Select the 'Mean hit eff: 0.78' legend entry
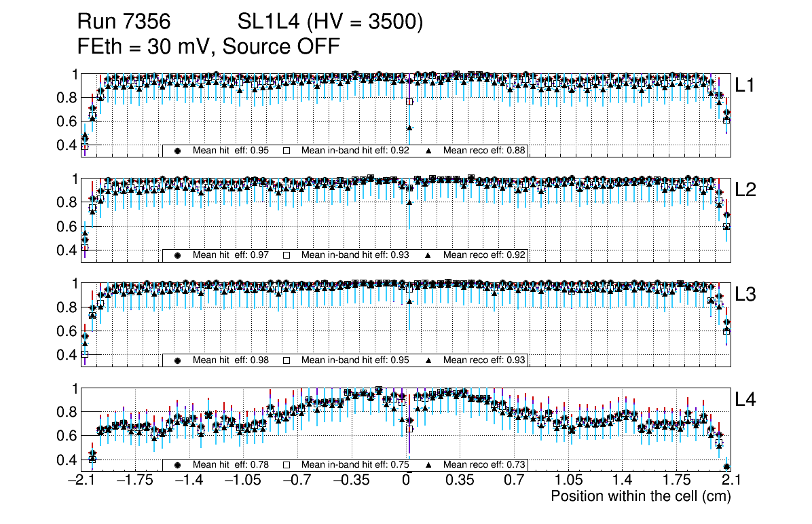 227,465
